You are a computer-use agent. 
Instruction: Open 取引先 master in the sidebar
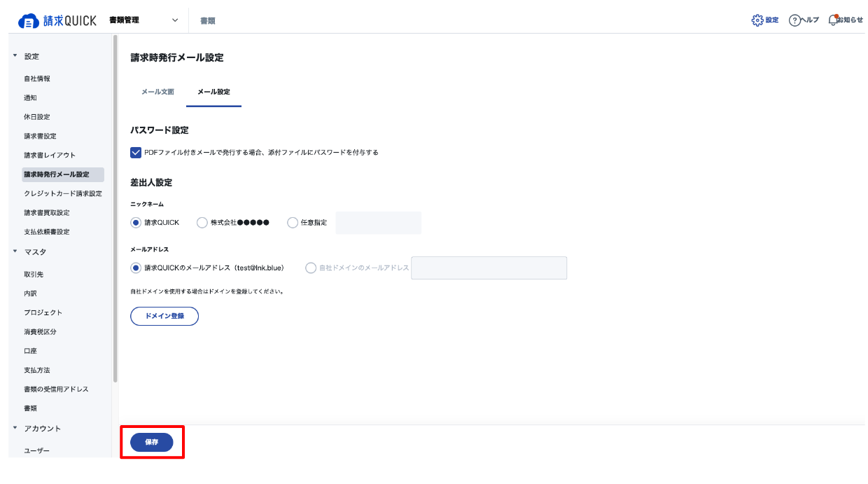point(34,275)
